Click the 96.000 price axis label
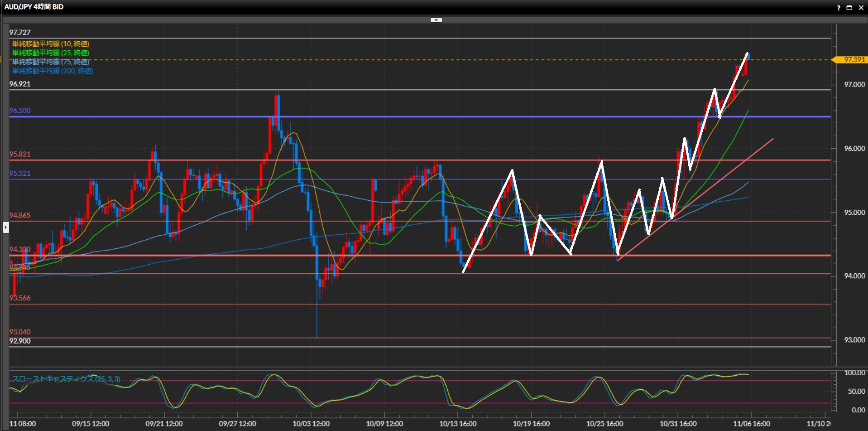 pyautogui.click(x=854, y=149)
